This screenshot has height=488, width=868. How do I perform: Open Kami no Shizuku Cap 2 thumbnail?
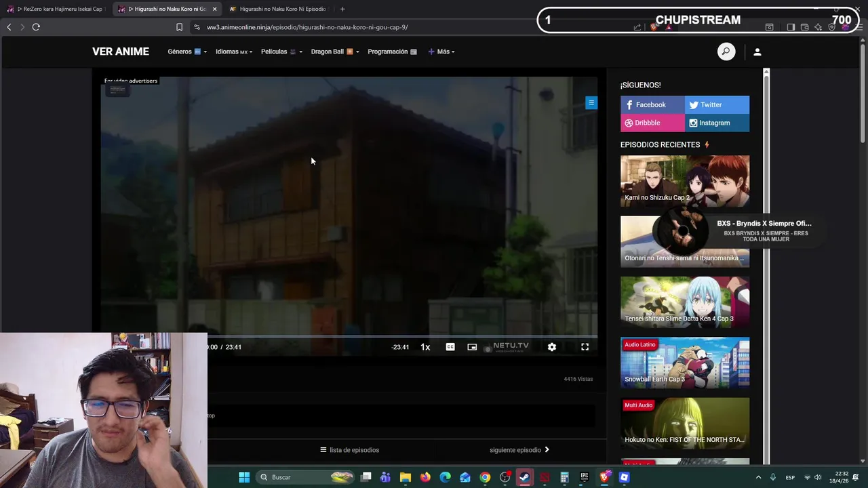685,181
